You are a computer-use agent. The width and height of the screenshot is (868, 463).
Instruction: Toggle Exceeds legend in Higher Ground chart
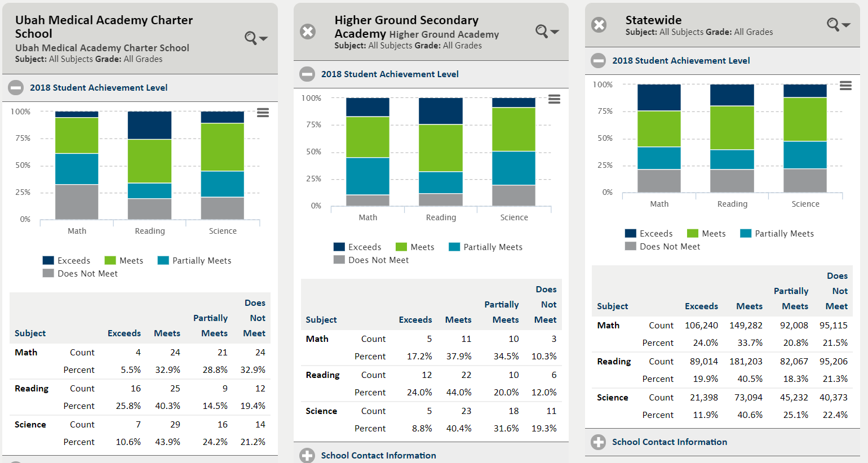[357, 247]
